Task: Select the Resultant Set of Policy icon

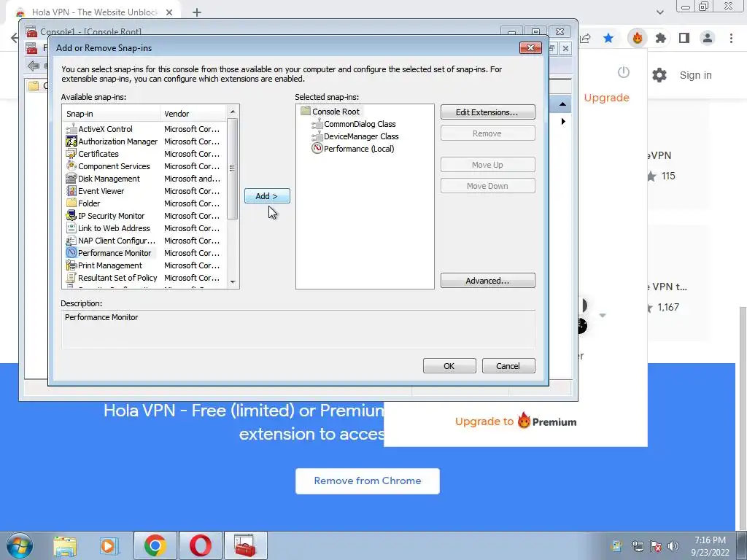Action: click(x=71, y=278)
